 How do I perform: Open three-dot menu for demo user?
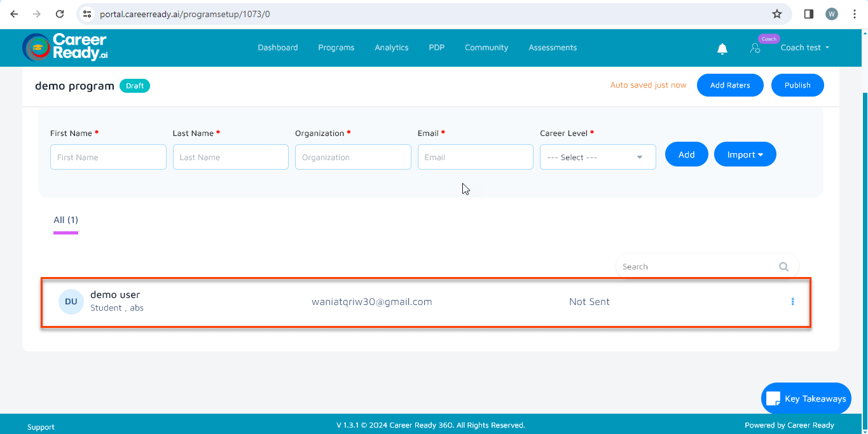click(x=792, y=302)
